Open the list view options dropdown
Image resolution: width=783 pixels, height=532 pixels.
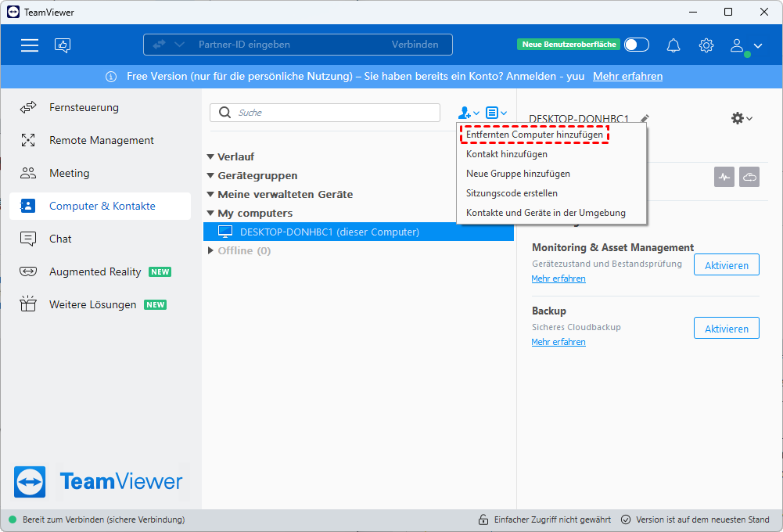[x=496, y=113]
